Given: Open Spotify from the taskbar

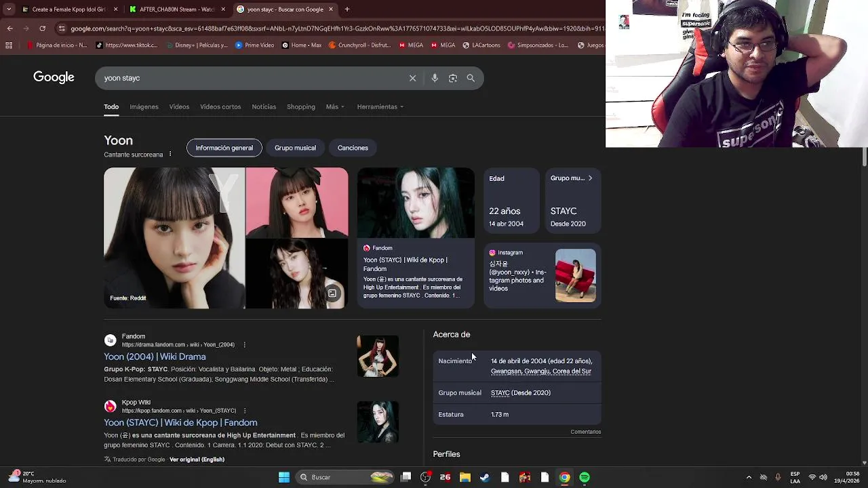Looking at the screenshot, I should coord(585,477).
